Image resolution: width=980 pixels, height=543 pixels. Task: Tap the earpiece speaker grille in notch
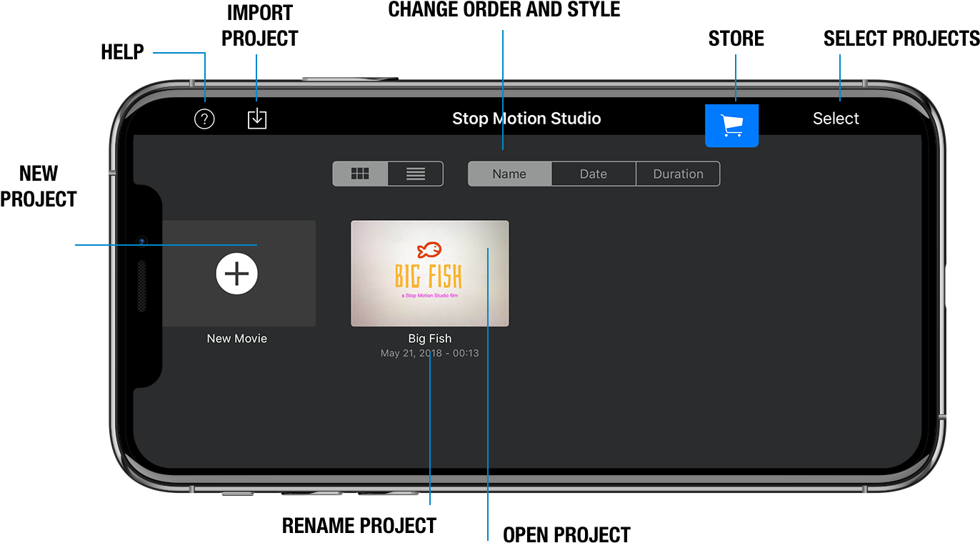coord(141,286)
